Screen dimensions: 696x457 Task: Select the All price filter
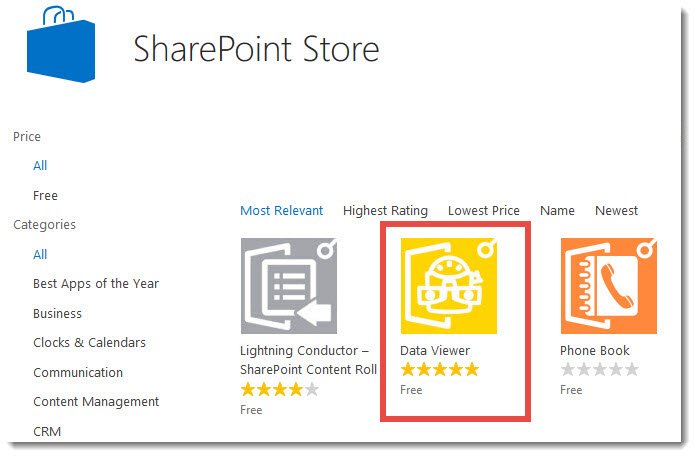tap(40, 166)
